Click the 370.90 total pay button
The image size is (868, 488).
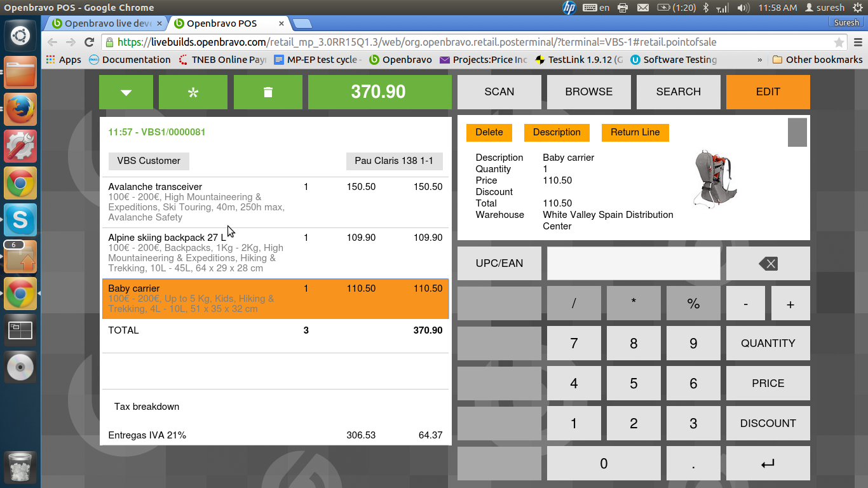379,92
